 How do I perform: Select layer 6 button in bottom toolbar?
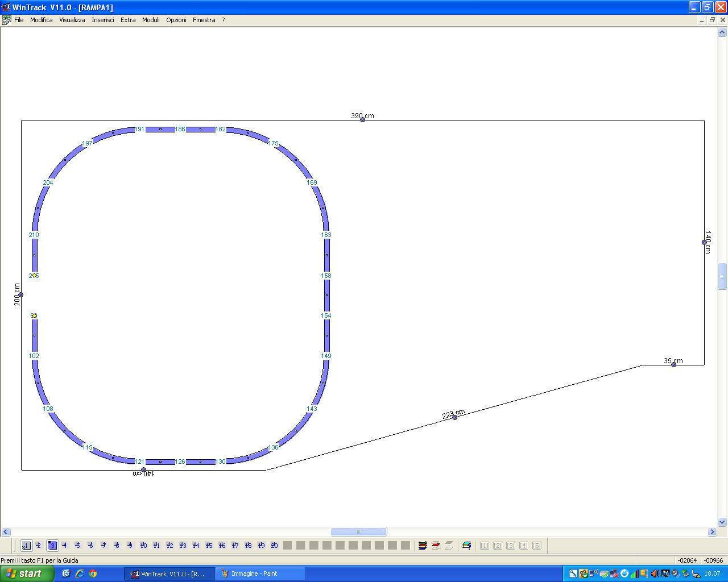(91, 546)
